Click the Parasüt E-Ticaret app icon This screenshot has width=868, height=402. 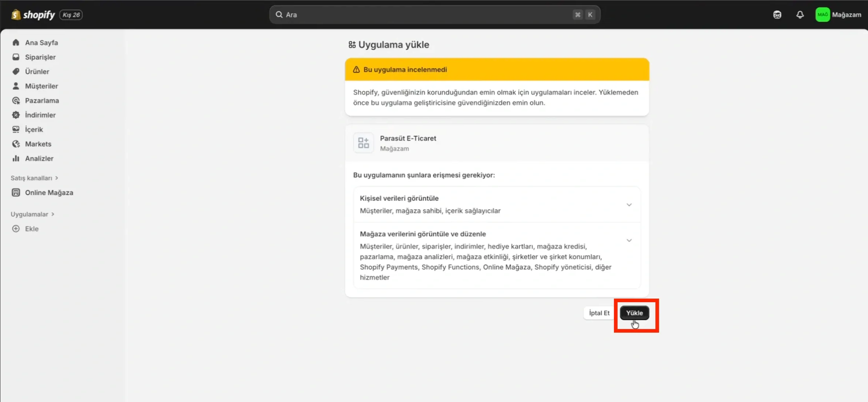coord(363,143)
